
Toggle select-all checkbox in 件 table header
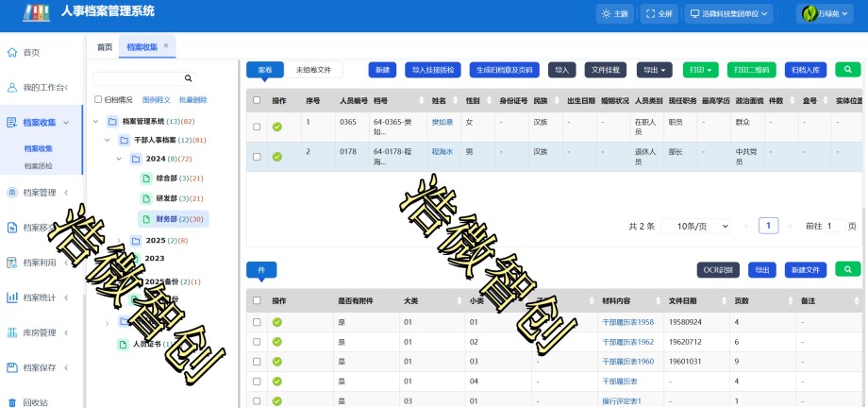[x=257, y=300]
